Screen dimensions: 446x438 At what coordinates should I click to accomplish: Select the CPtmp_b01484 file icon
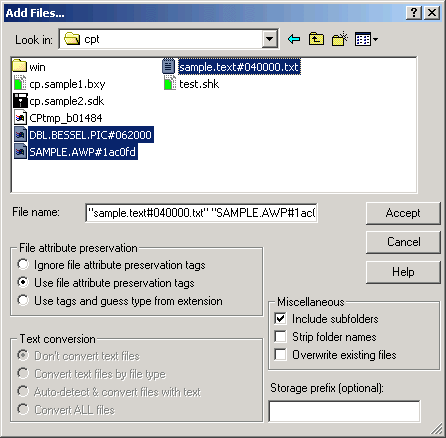[20, 117]
